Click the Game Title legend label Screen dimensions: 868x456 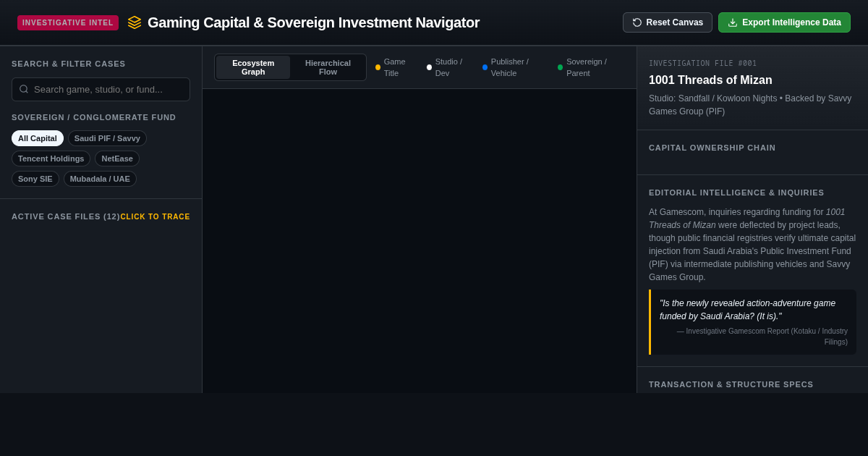(x=395, y=67)
